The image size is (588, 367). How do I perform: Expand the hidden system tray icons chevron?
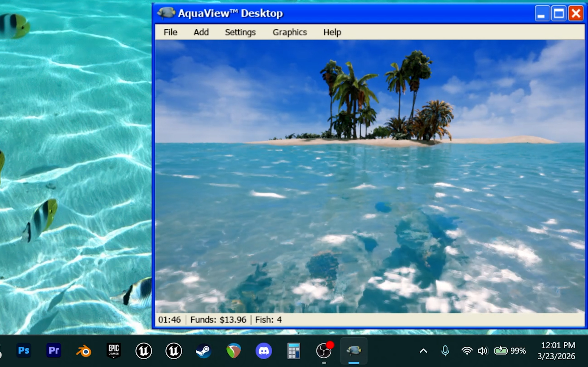(x=423, y=351)
